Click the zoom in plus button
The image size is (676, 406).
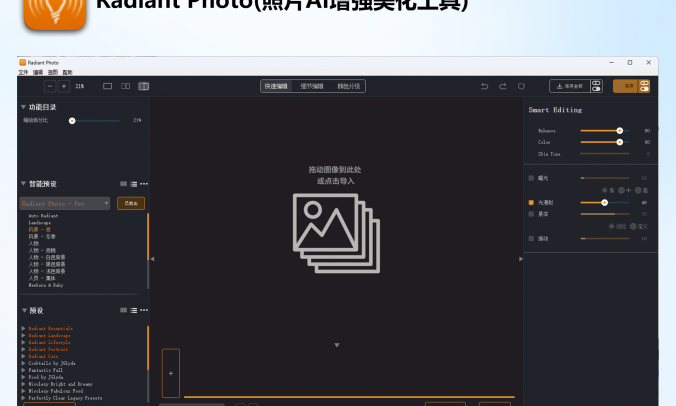click(x=64, y=86)
